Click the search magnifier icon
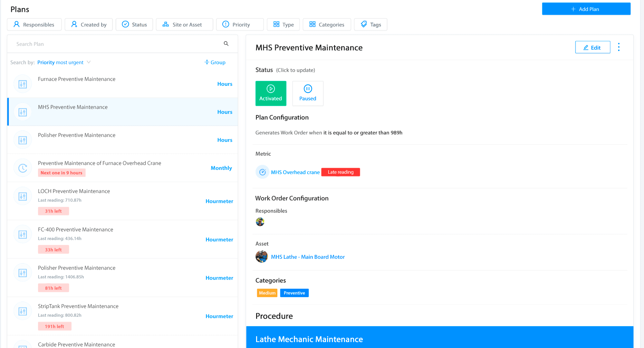644x348 pixels. (x=226, y=43)
